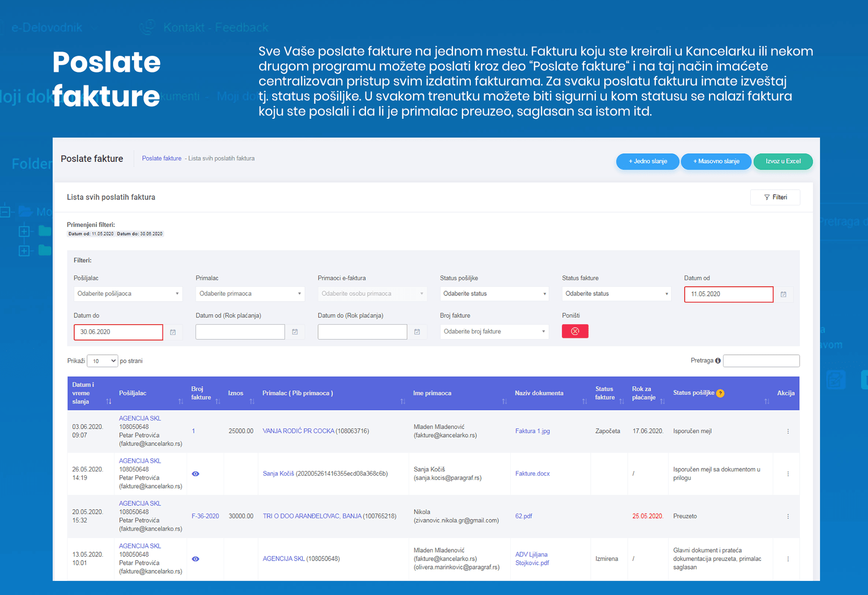Viewport: 868px width, 595px height.
Task: Open calendar for Datum do (Rok plaćanja)
Action: point(417,332)
